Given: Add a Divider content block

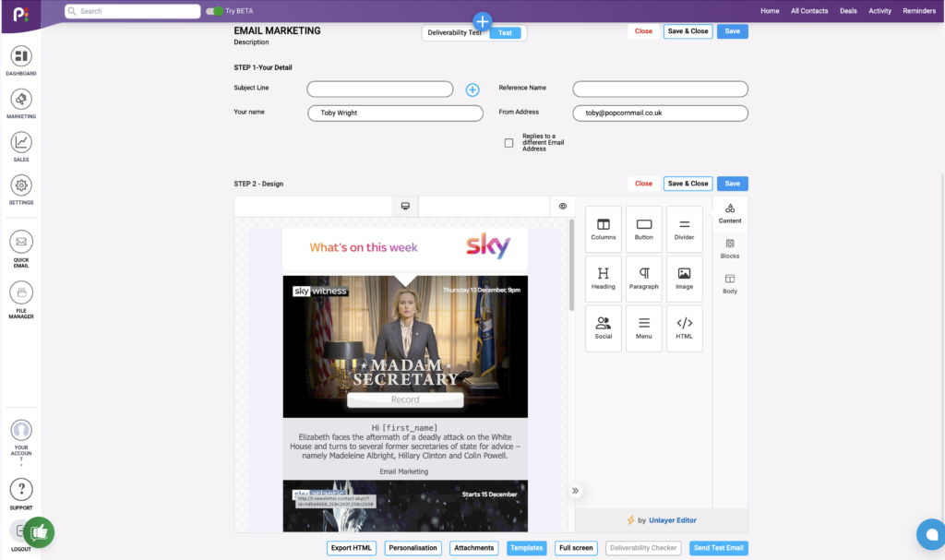Looking at the screenshot, I should [684, 229].
